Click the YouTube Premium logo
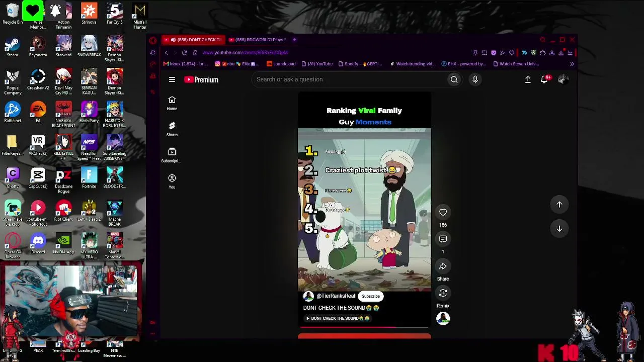The image size is (644, 362). coord(201,79)
